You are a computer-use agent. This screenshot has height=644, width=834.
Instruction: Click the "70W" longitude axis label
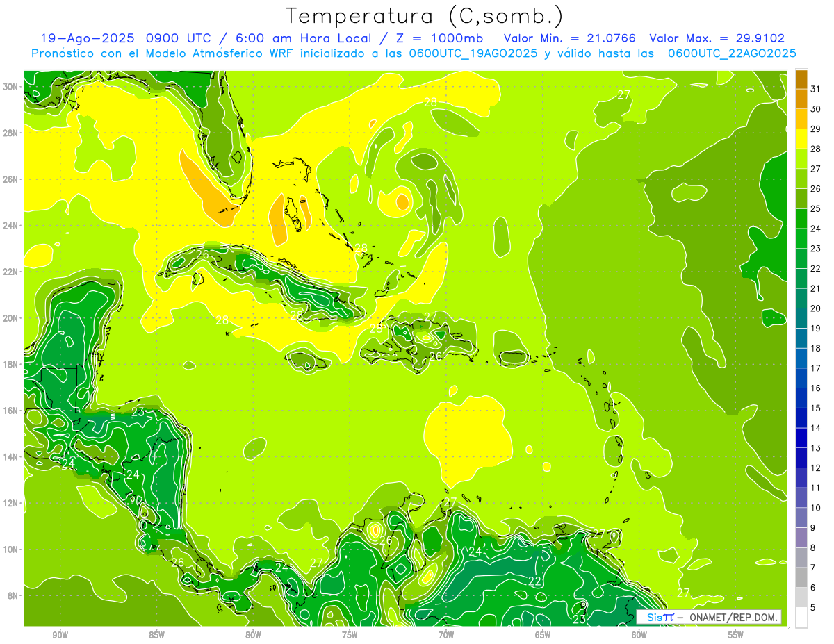(446, 635)
